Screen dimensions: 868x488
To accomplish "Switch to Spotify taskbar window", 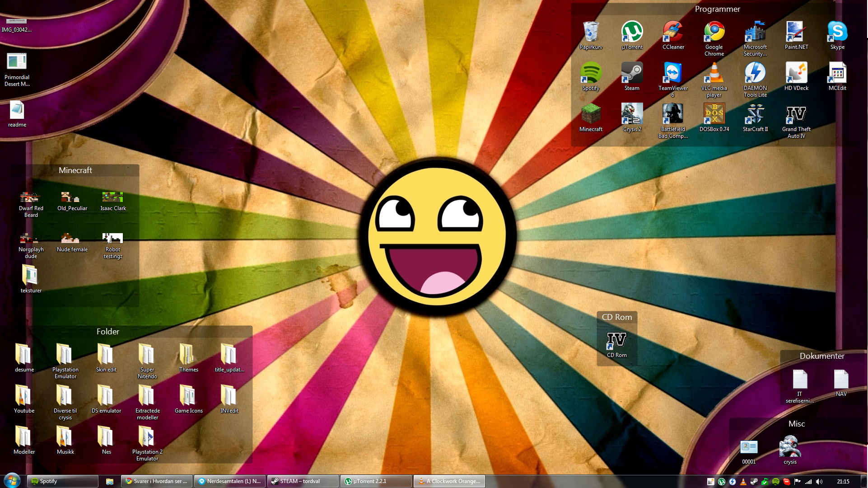I will tap(62, 481).
